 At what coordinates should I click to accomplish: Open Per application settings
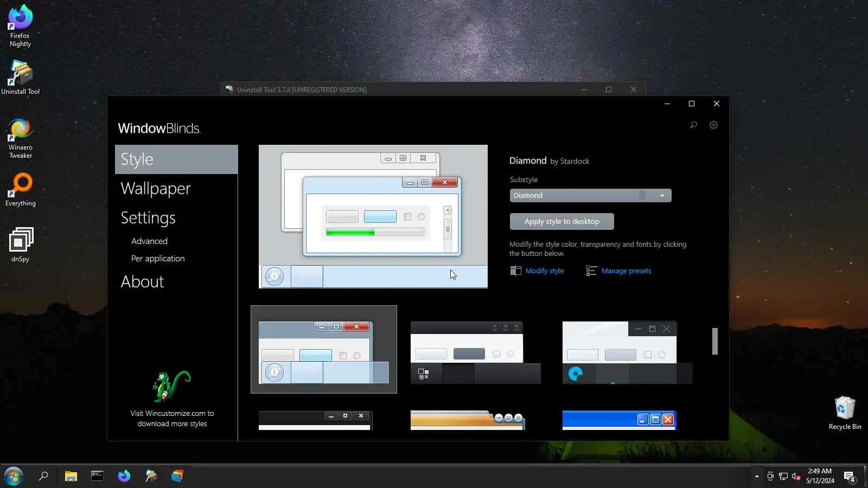tap(158, 259)
